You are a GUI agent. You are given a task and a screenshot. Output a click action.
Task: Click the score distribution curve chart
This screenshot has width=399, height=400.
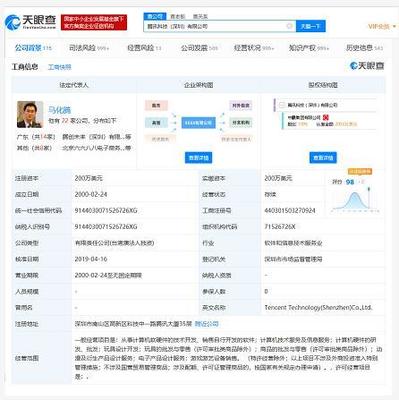coord(355,200)
